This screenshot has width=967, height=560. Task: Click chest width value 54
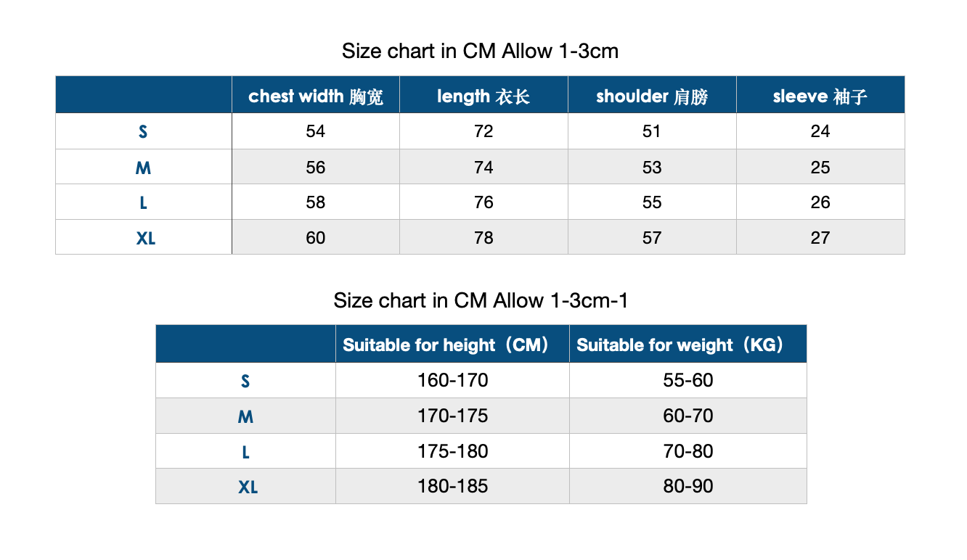pyautogui.click(x=316, y=131)
